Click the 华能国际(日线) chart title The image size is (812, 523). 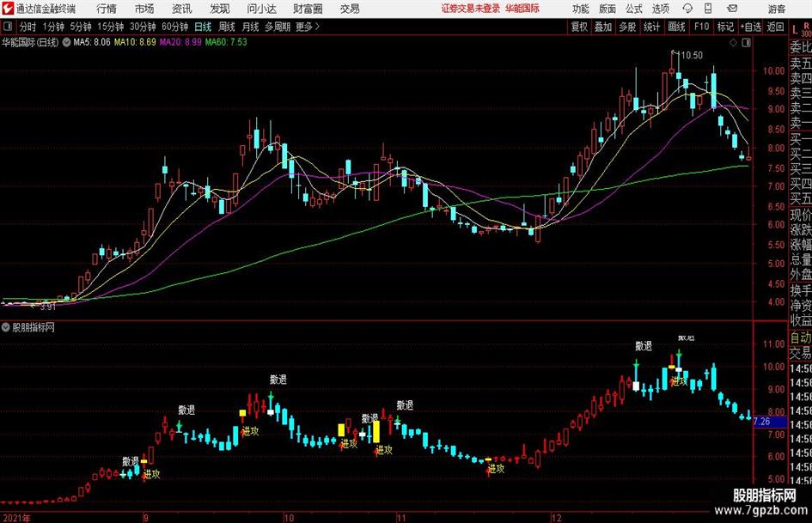tap(31, 42)
